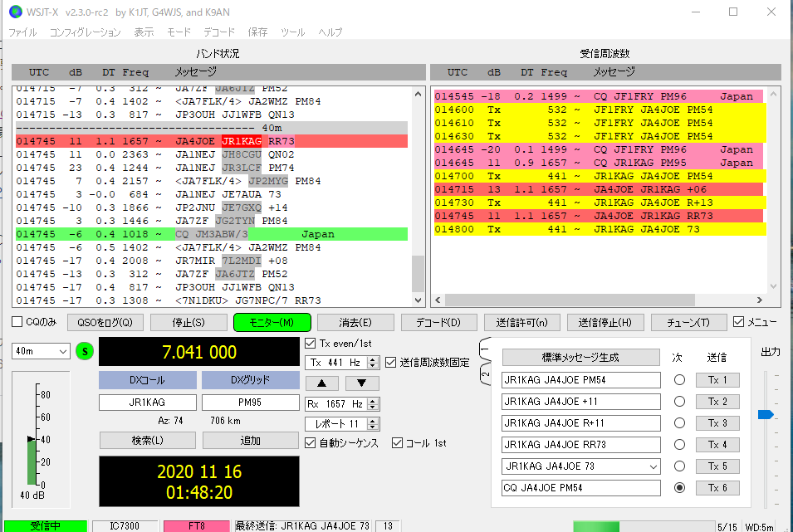The height and width of the screenshot is (532, 793).
Task: Click the 追加 add button
Action: click(250, 441)
